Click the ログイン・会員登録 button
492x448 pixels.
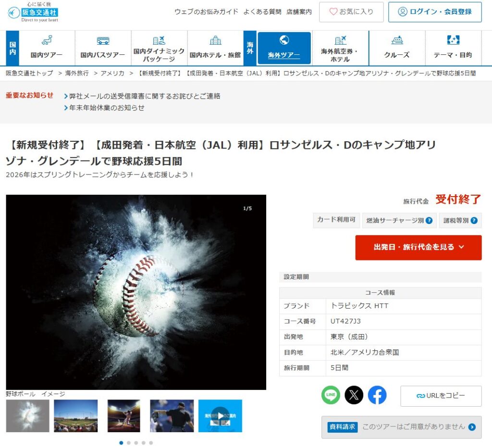pyautogui.click(x=435, y=12)
